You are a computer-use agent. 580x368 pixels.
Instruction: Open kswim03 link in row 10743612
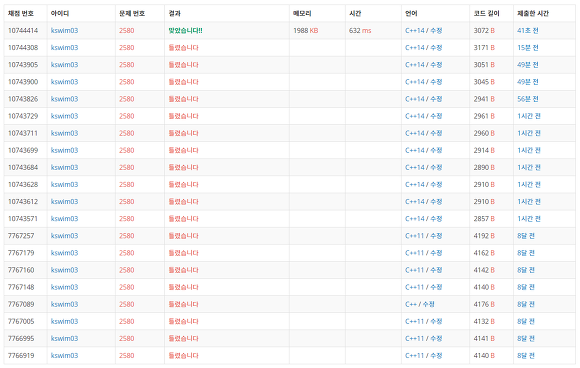[64, 202]
